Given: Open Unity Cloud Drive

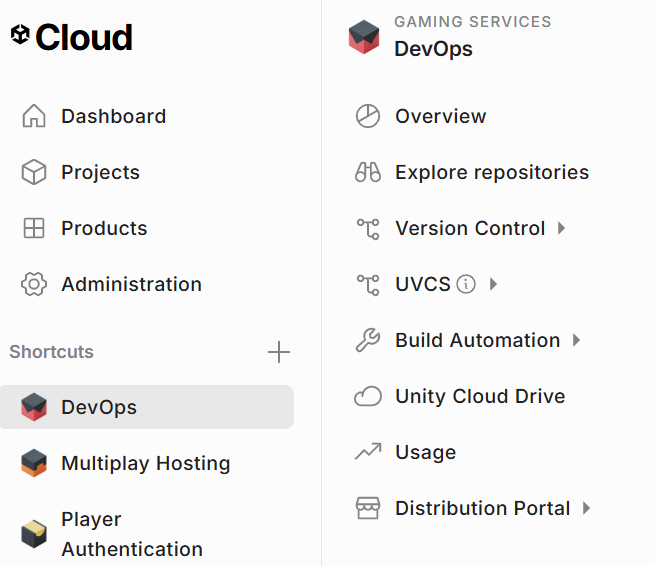Looking at the screenshot, I should click(480, 396).
